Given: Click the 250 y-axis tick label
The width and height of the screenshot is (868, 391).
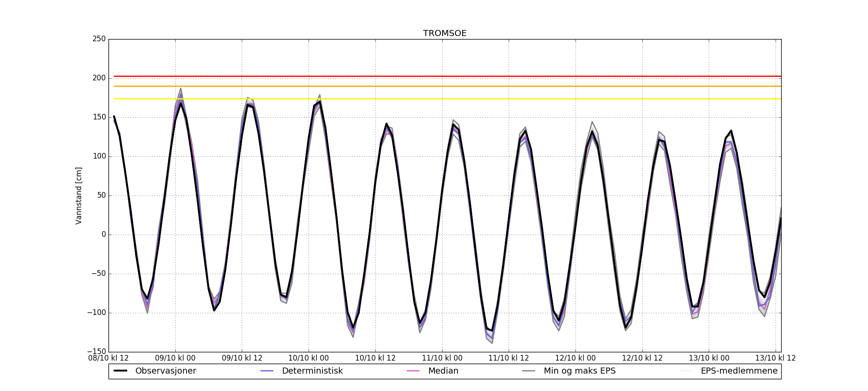Looking at the screenshot, I should tap(99, 39).
